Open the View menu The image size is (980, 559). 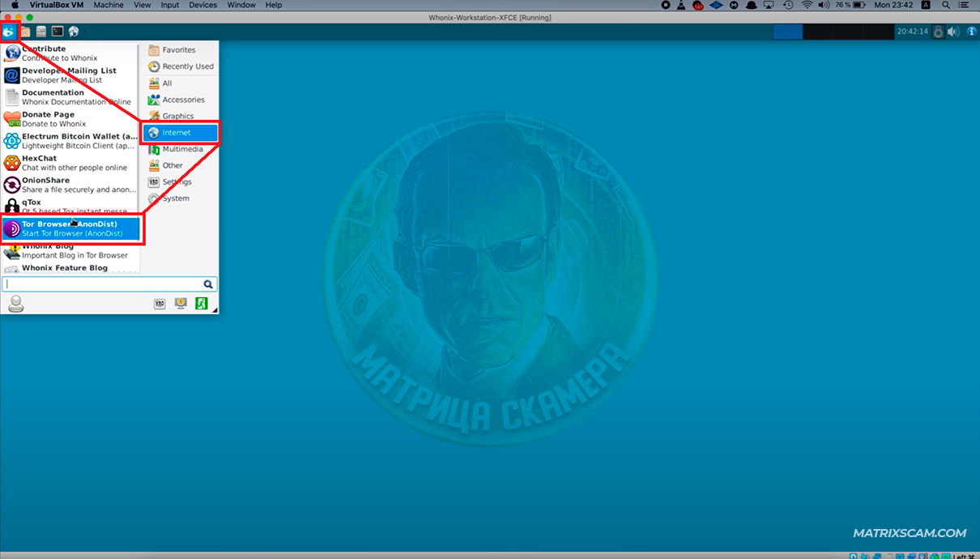pos(143,5)
